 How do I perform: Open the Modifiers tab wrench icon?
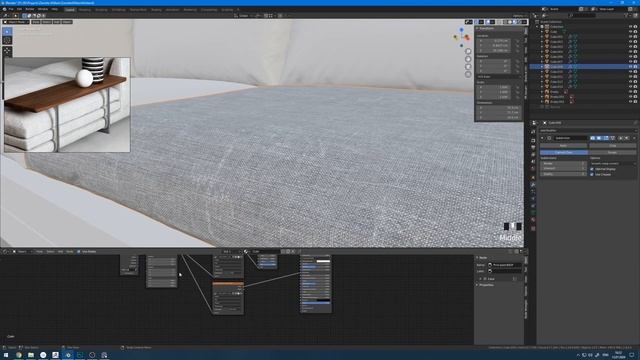(x=533, y=185)
